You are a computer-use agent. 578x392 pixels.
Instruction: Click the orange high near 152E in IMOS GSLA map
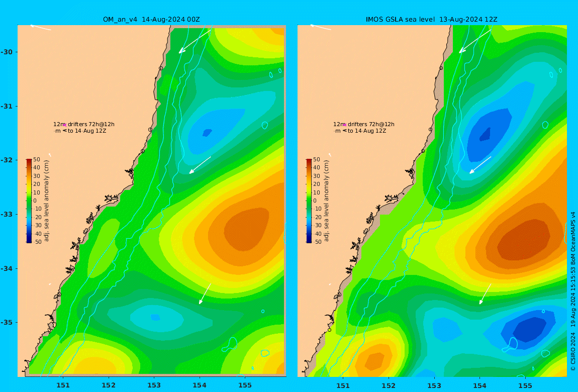(x=375, y=361)
